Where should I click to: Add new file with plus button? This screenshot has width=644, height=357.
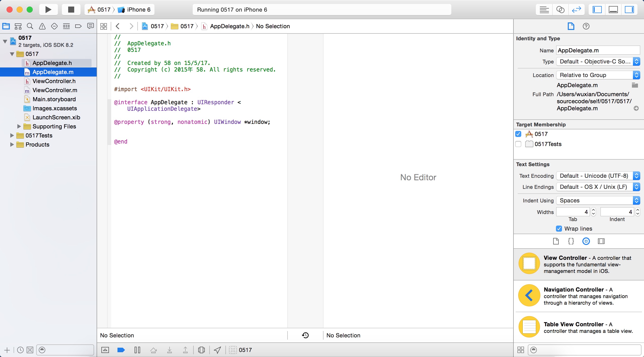[7, 350]
